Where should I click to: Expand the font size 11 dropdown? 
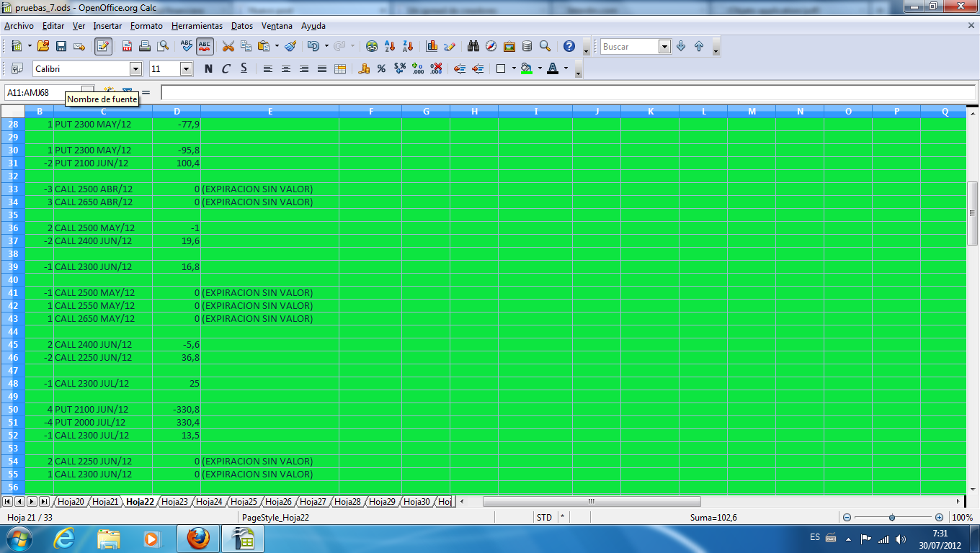186,69
